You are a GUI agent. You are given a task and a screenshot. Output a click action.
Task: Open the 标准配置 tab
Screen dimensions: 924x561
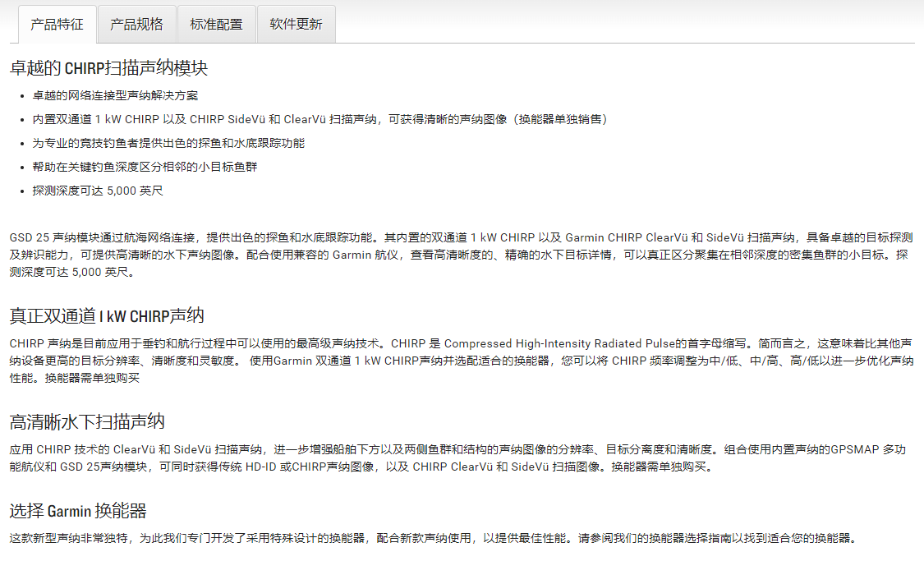coord(216,24)
